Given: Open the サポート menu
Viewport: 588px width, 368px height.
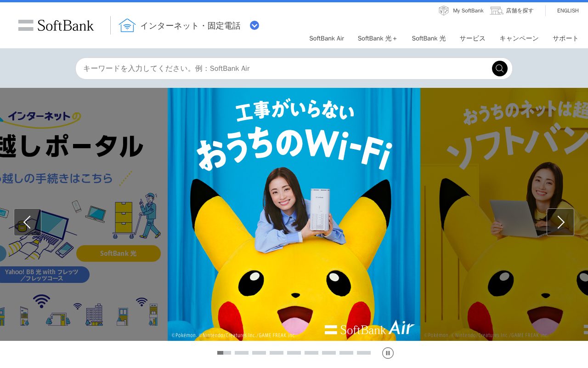Looking at the screenshot, I should pyautogui.click(x=565, y=38).
